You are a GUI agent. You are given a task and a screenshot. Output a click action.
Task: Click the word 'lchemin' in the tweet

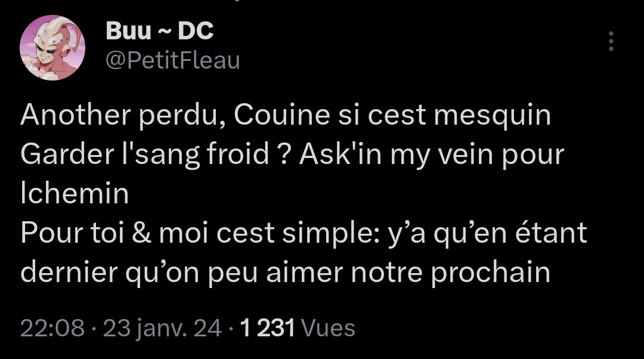tap(75, 193)
